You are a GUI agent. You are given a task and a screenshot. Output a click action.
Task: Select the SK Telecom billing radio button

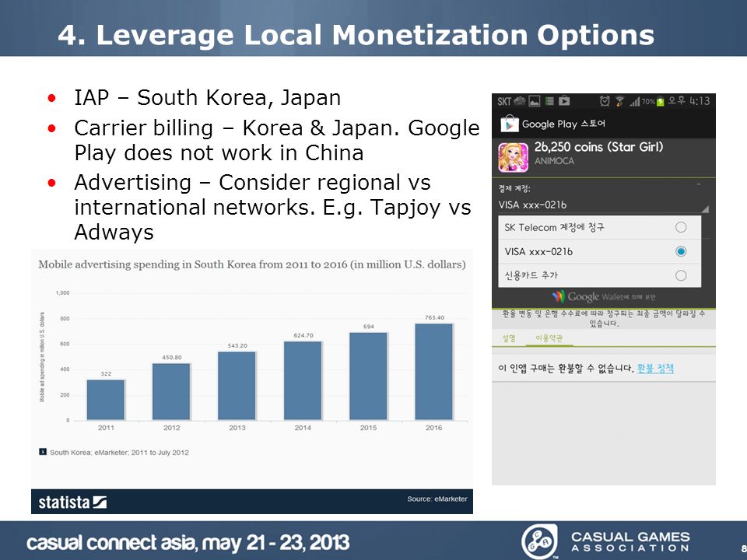point(681,227)
